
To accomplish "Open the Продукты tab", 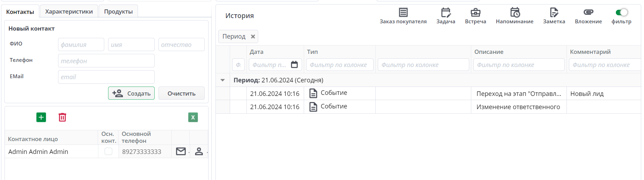I will [118, 11].
